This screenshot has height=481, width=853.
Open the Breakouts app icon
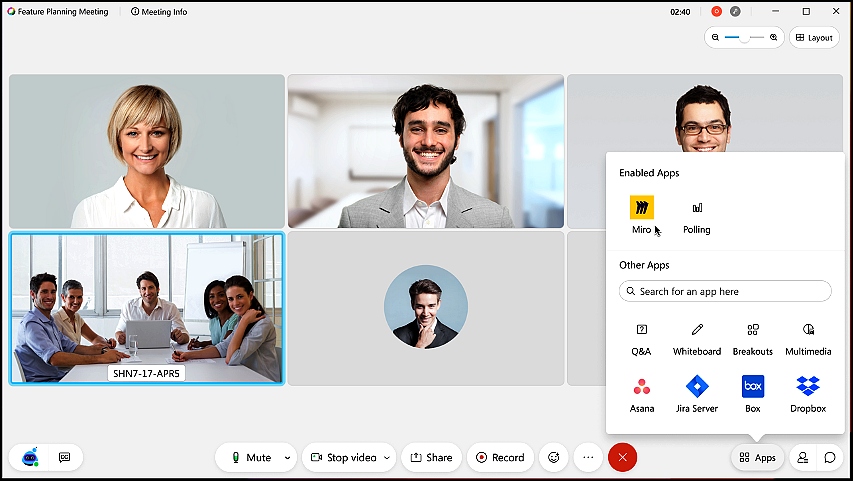(753, 330)
